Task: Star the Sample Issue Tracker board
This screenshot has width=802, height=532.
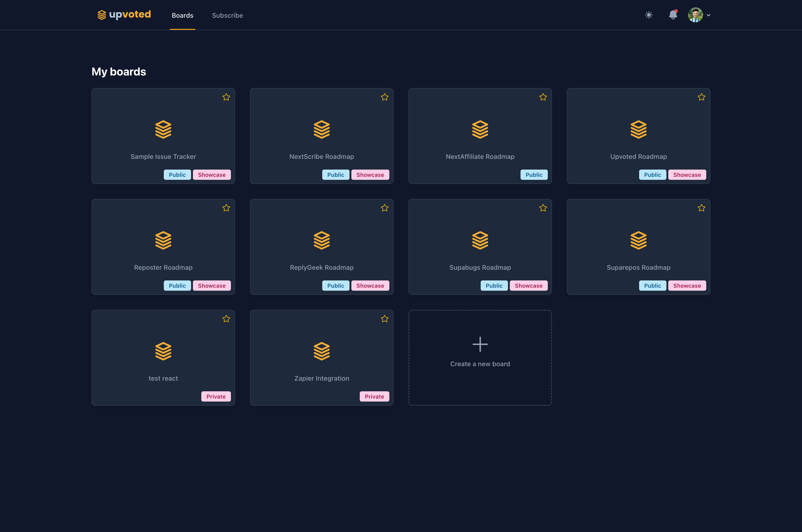Action: point(226,97)
